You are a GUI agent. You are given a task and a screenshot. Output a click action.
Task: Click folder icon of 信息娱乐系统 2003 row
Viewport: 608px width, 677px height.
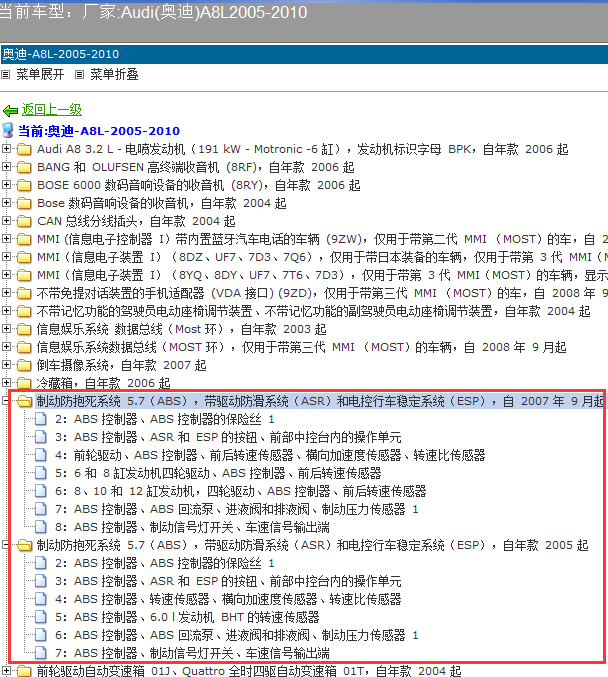(24, 329)
